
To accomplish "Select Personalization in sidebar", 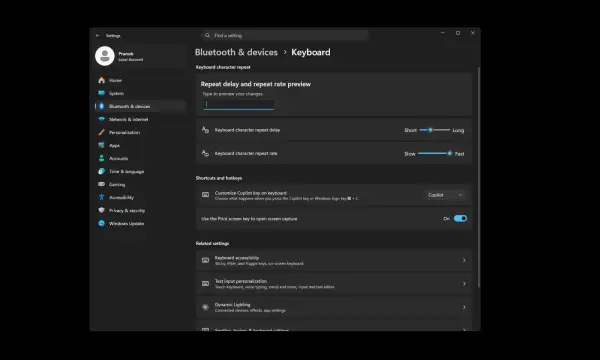I will tap(140, 132).
